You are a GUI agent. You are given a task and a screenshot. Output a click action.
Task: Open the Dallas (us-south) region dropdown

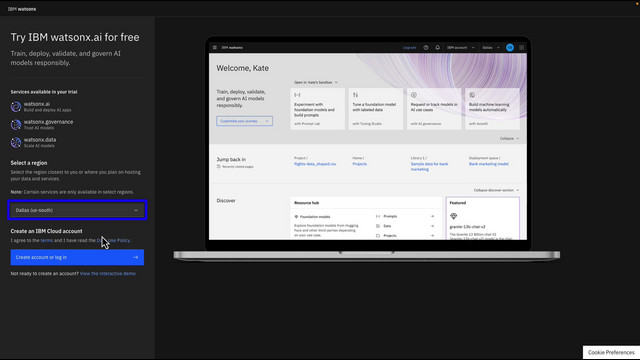coord(77,210)
